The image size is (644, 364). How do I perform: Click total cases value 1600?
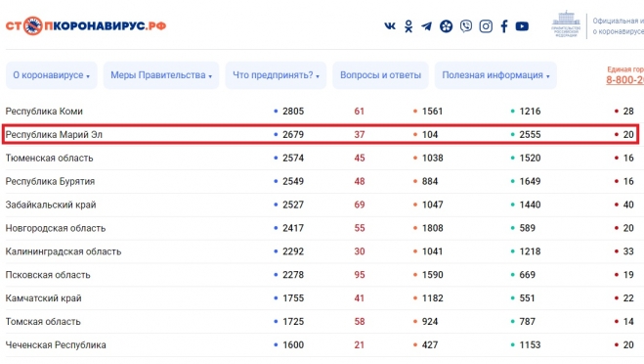[x=293, y=345]
